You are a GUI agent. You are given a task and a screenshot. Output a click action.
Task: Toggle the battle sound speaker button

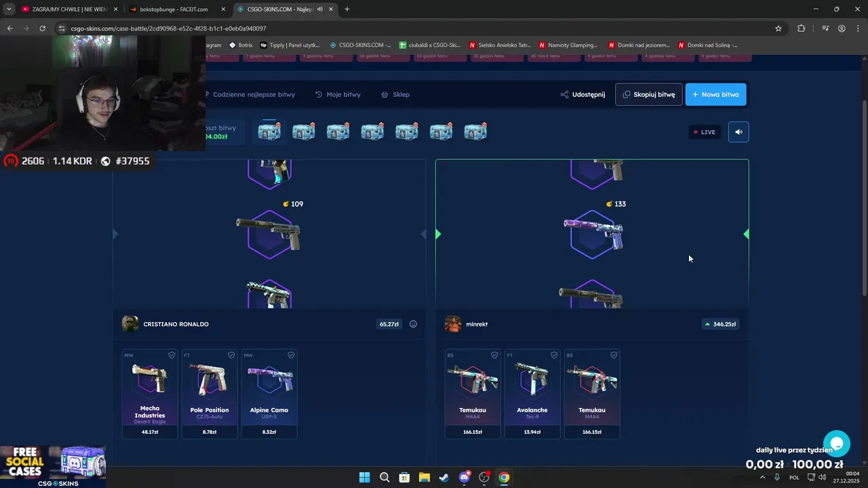pos(738,132)
